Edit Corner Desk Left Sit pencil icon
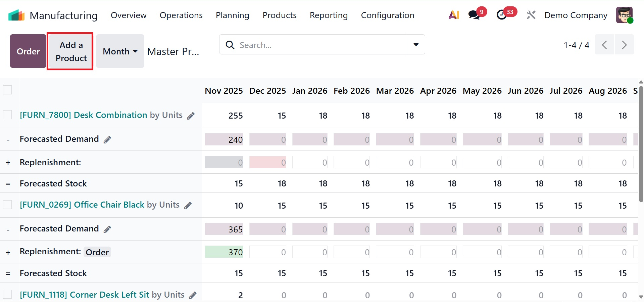The image size is (644, 302). [193, 295]
